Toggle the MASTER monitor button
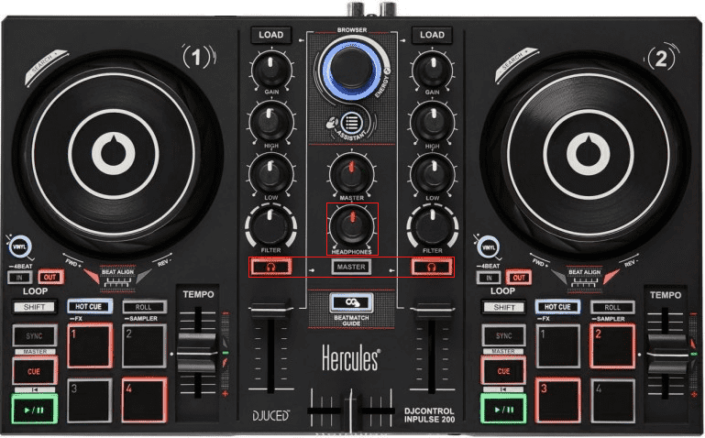Image resolution: width=705 pixels, height=438 pixels. 351,267
